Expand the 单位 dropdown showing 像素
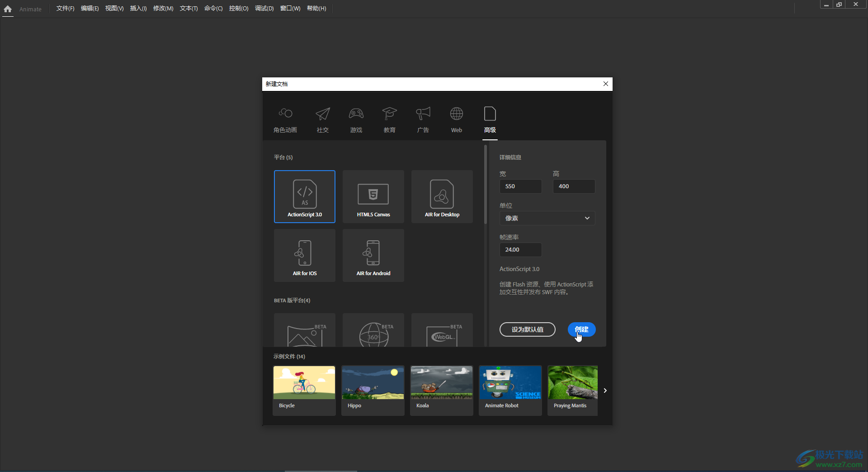 547,218
